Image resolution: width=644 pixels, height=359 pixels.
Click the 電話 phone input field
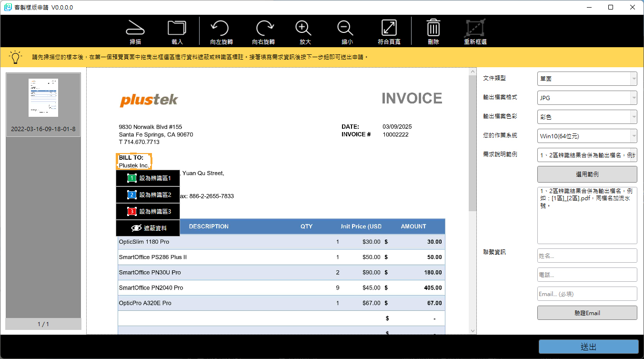(587, 275)
